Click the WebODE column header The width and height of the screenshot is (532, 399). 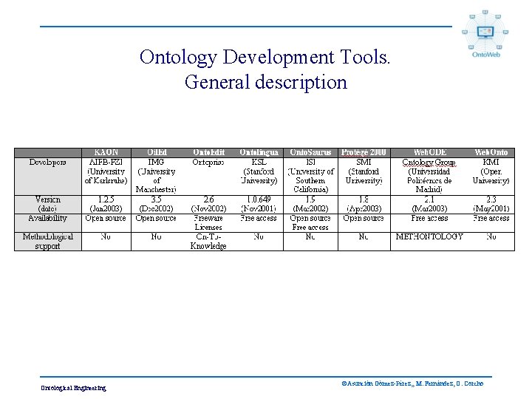point(429,153)
